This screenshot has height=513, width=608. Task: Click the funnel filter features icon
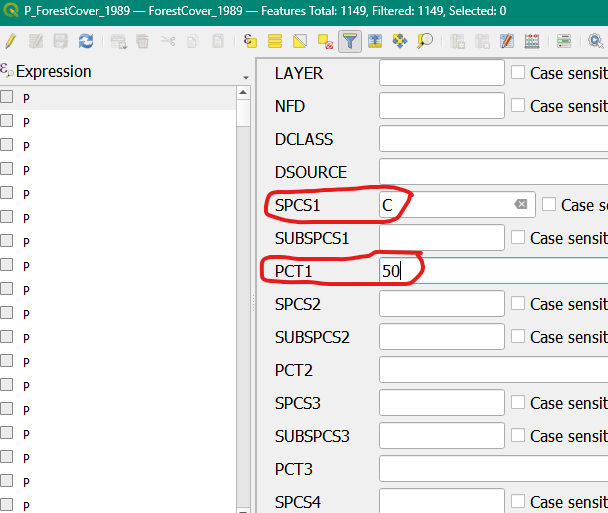tap(350, 41)
